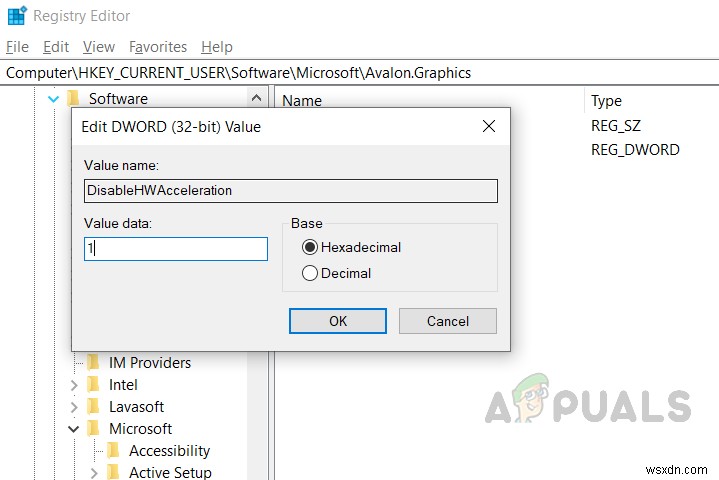Click the Active Setup folder icon
The width and height of the screenshot is (719, 480).
[x=113, y=472]
